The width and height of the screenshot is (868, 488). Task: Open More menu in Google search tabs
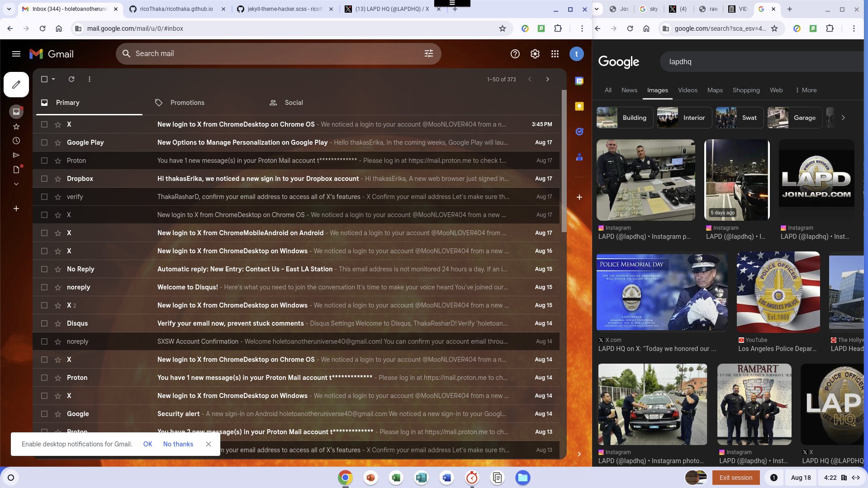[x=806, y=90]
